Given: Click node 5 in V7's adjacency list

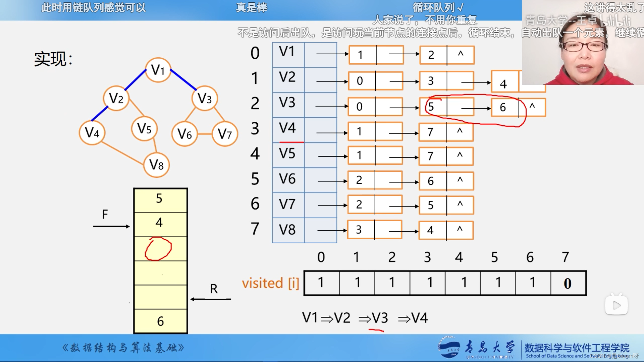Looking at the screenshot, I should (x=446, y=205).
